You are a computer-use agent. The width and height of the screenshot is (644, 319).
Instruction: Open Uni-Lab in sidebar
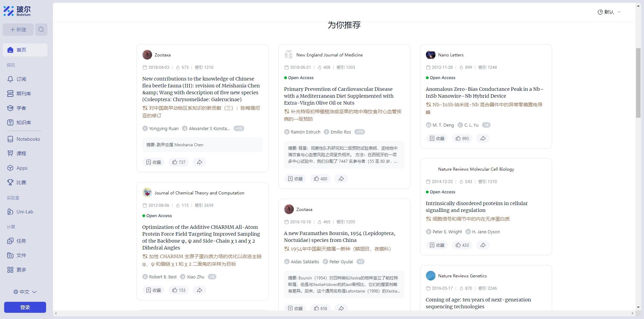(x=25, y=212)
